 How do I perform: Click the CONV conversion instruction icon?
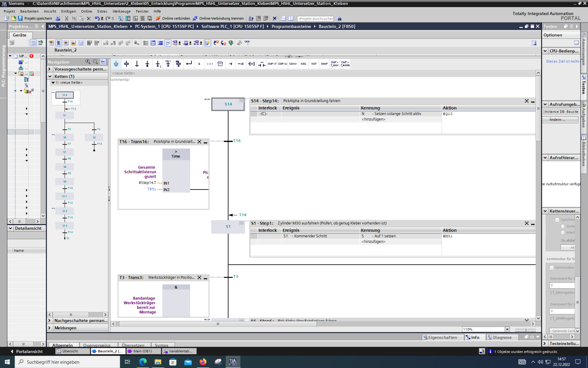click(293, 64)
